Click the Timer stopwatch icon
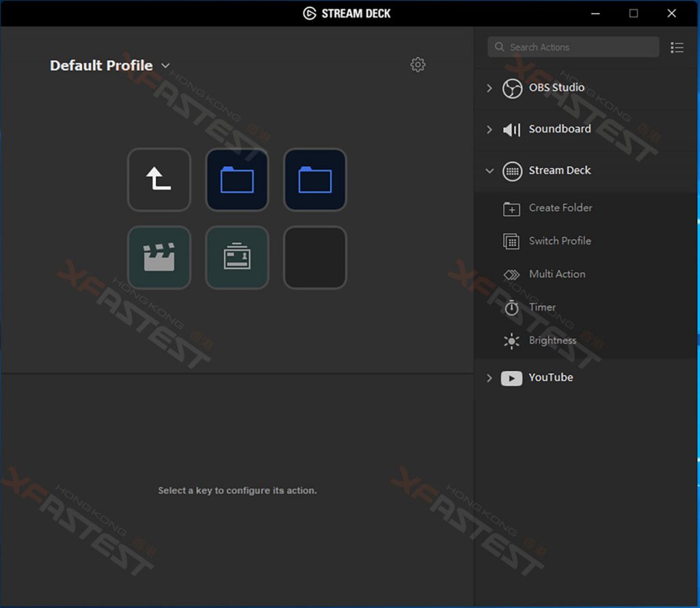Screen dimensions: 700x608 tap(511, 308)
